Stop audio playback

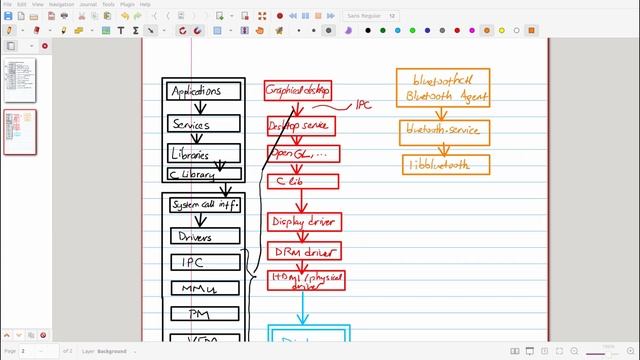click(318, 16)
